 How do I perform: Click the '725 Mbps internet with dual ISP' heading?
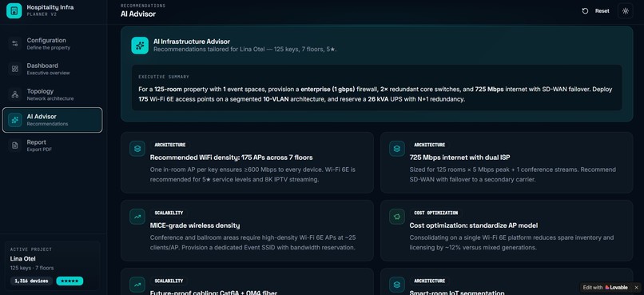[459, 157]
